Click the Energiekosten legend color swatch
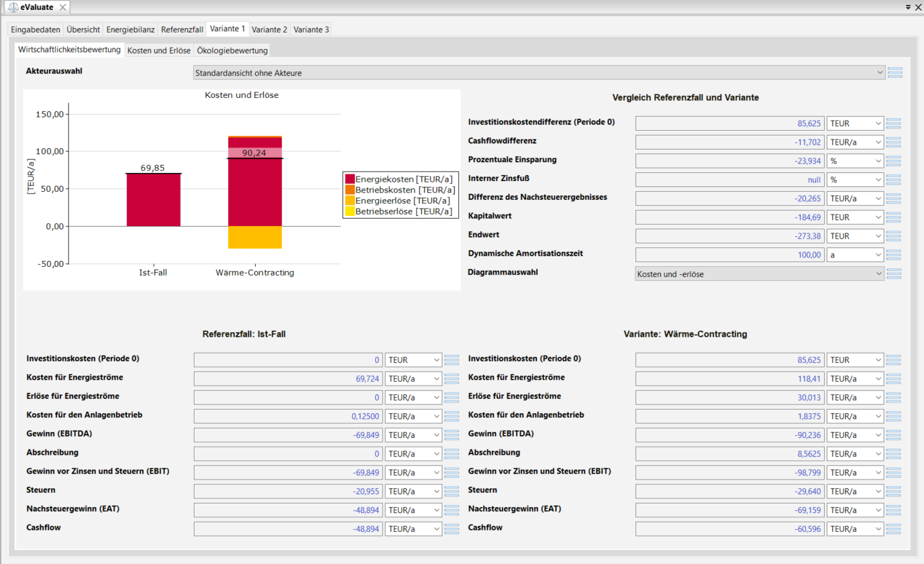Image resolution: width=924 pixels, height=564 pixels. point(350,179)
